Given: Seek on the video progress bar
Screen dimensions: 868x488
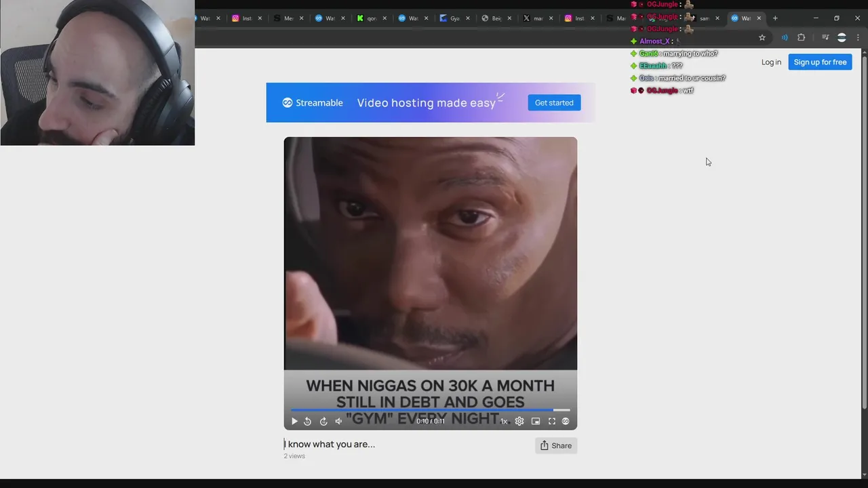Looking at the screenshot, I should pos(431,410).
